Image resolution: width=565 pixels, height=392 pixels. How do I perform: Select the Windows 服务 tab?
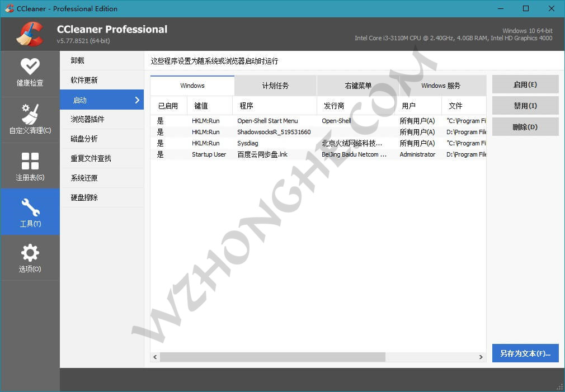point(442,85)
